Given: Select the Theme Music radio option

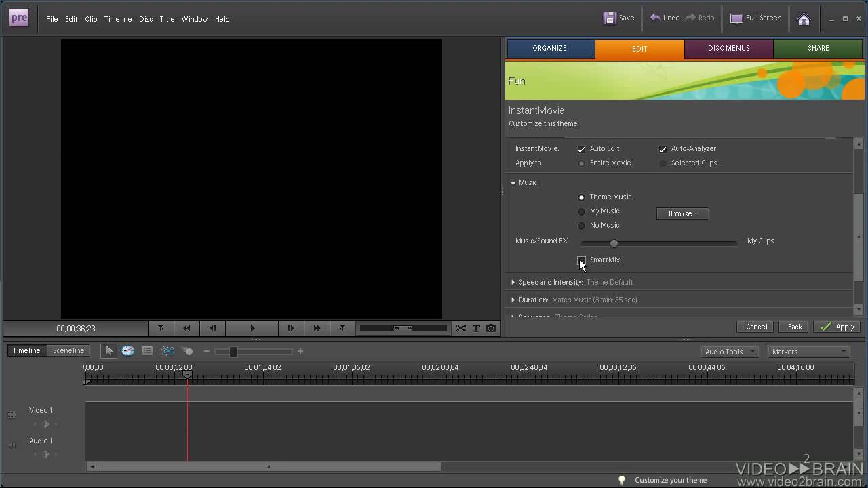Looking at the screenshot, I should click(581, 197).
